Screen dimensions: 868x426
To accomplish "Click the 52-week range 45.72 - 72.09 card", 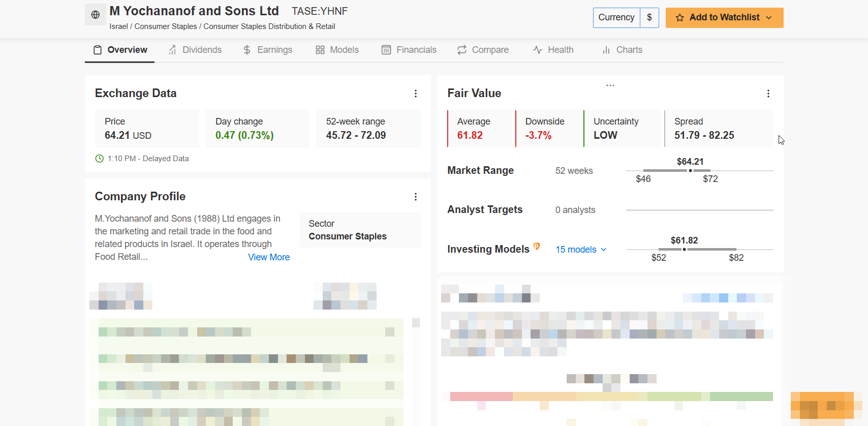I will (368, 129).
